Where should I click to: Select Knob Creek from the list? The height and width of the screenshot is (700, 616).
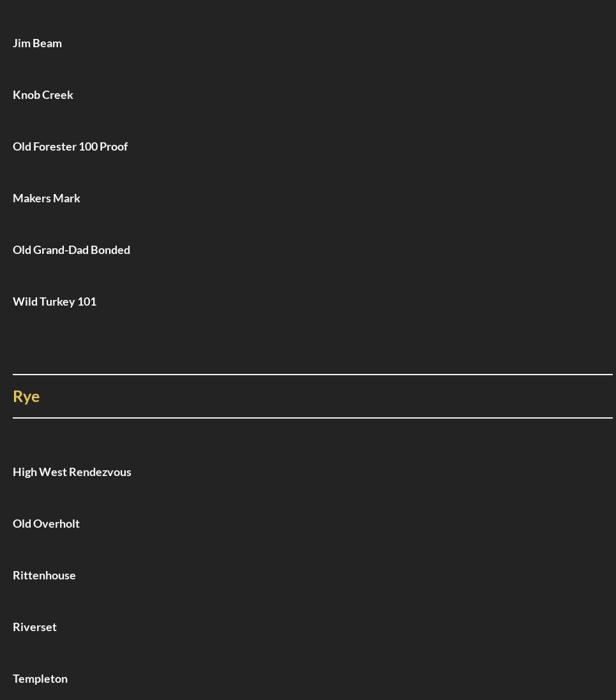[43, 94]
